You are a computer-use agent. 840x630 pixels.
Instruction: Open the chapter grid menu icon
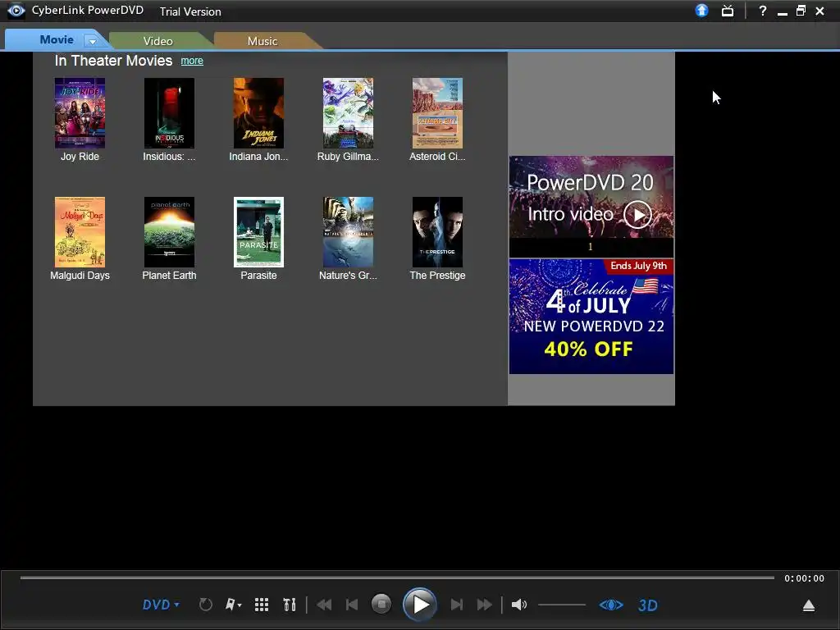click(262, 605)
